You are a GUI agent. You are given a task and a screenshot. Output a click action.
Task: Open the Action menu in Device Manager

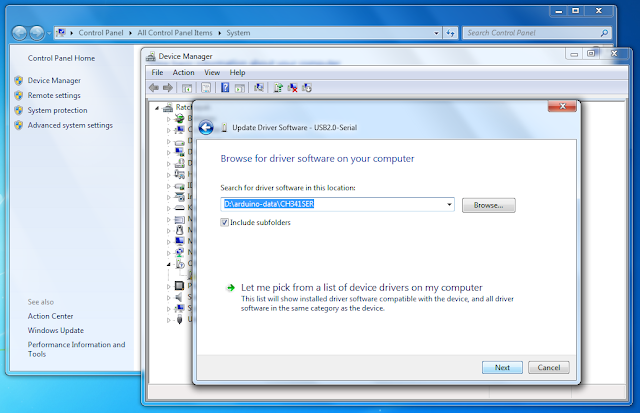(x=183, y=72)
